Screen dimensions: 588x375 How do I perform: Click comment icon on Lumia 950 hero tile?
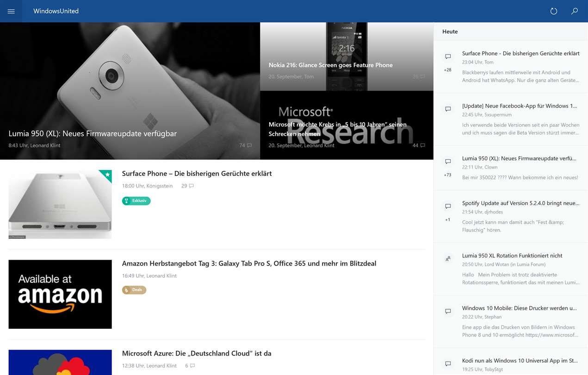tap(249, 145)
